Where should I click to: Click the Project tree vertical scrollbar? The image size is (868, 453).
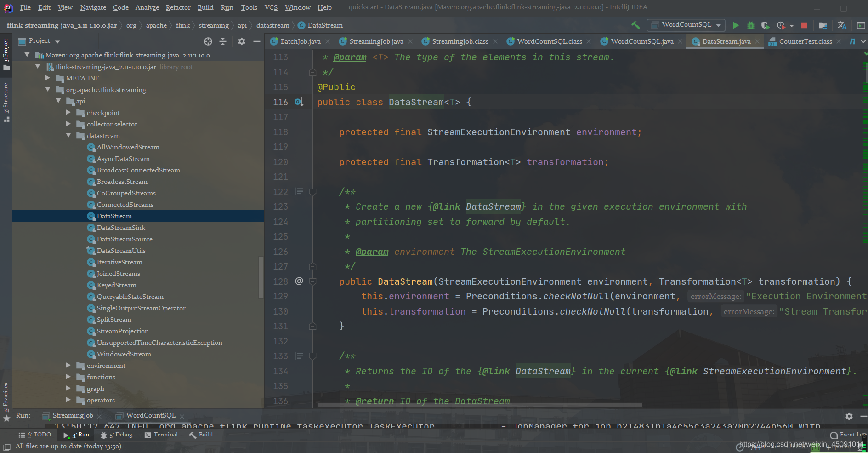point(261,277)
